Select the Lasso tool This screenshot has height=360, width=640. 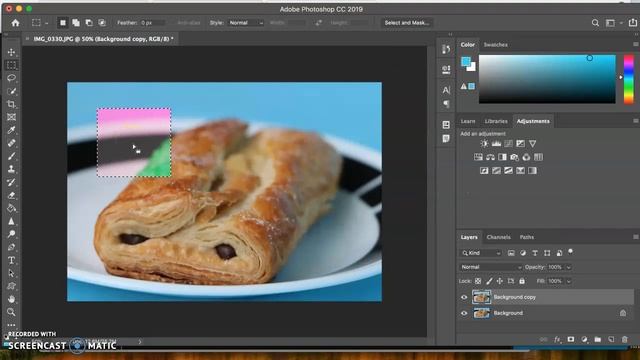coord(11,78)
